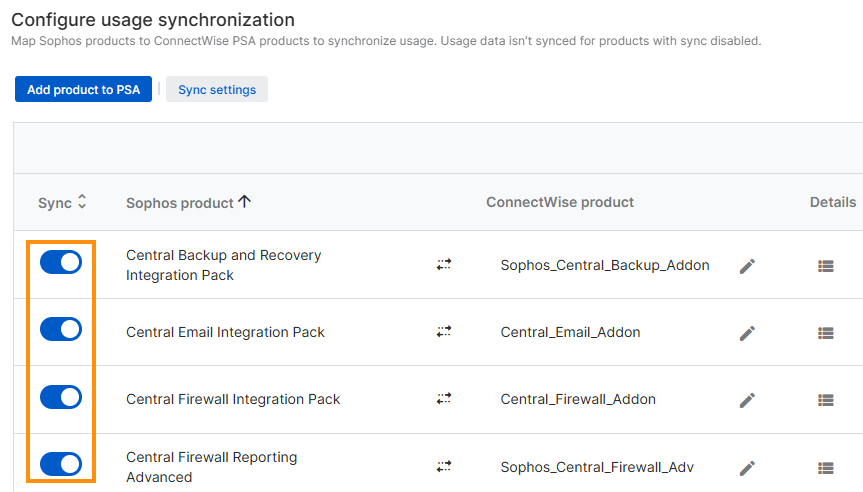
Task: Disable sync for Central Backup and Recovery
Action: pyautogui.click(x=61, y=262)
